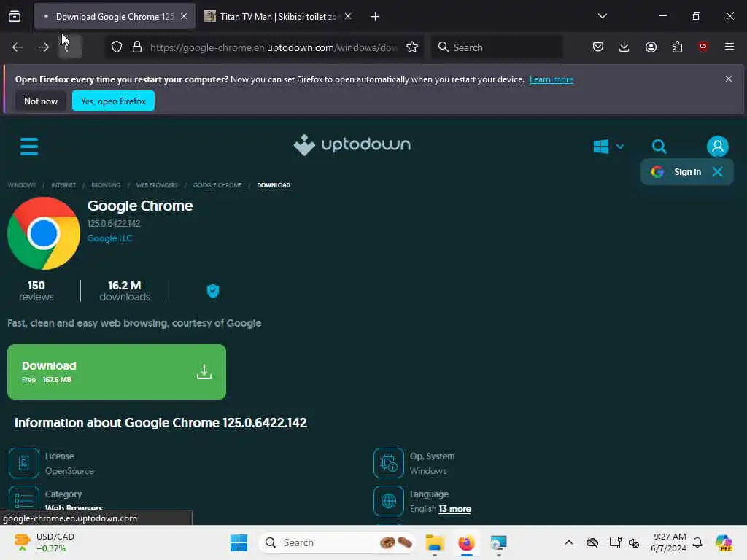747x560 pixels.
Task: Switch to Download Google Chrome tab
Action: coord(115,17)
